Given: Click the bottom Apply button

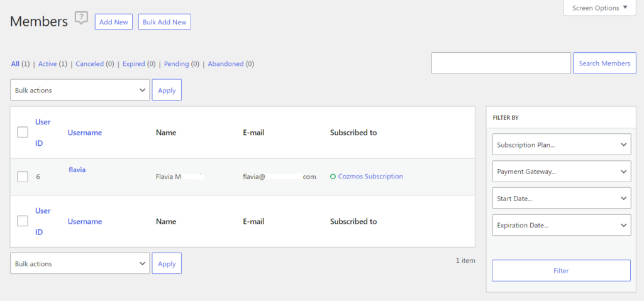Looking at the screenshot, I should (167, 263).
